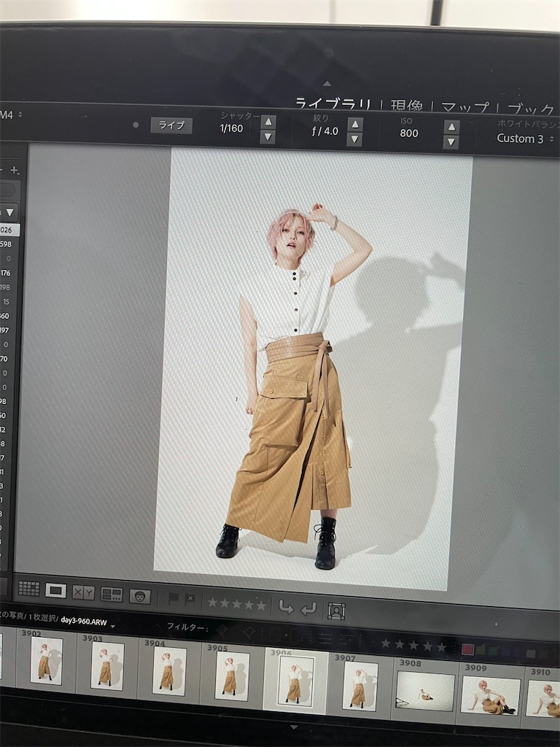The height and width of the screenshot is (747, 560).
Task: Open the ライブラリ module
Action: tap(332, 103)
